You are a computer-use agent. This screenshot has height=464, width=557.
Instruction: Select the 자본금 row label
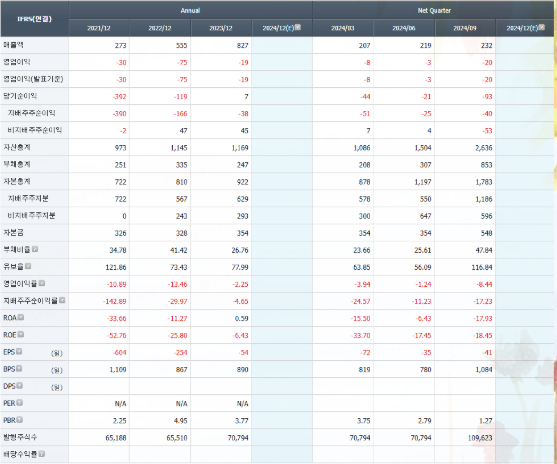[13, 232]
